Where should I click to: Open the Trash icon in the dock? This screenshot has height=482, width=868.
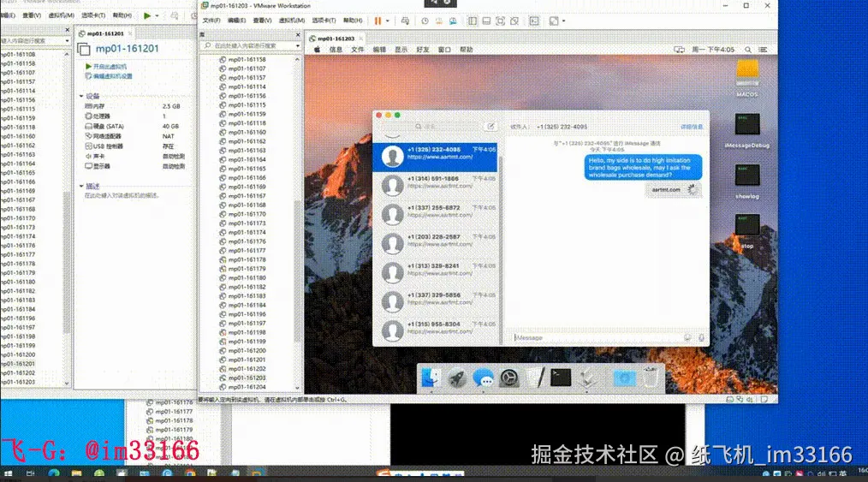651,378
